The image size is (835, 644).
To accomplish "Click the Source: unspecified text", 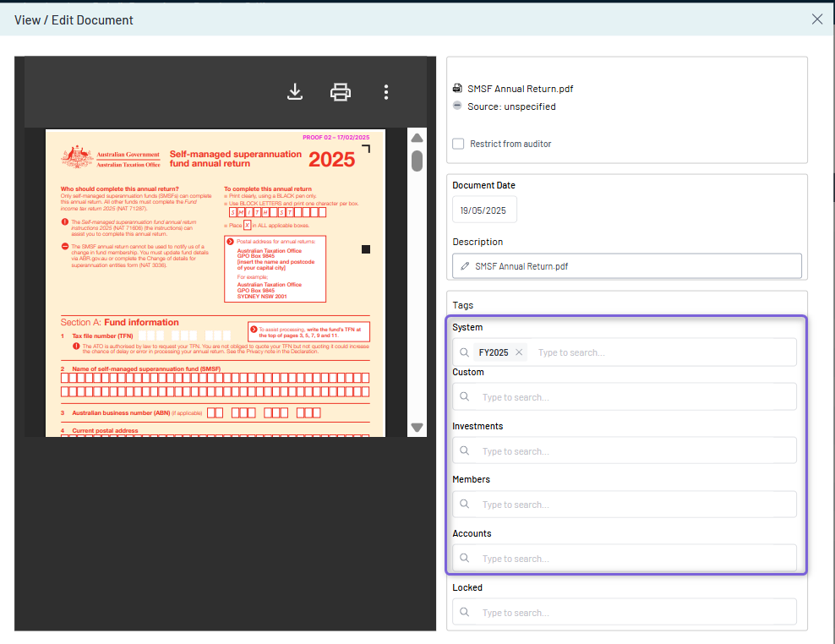I will (x=511, y=106).
